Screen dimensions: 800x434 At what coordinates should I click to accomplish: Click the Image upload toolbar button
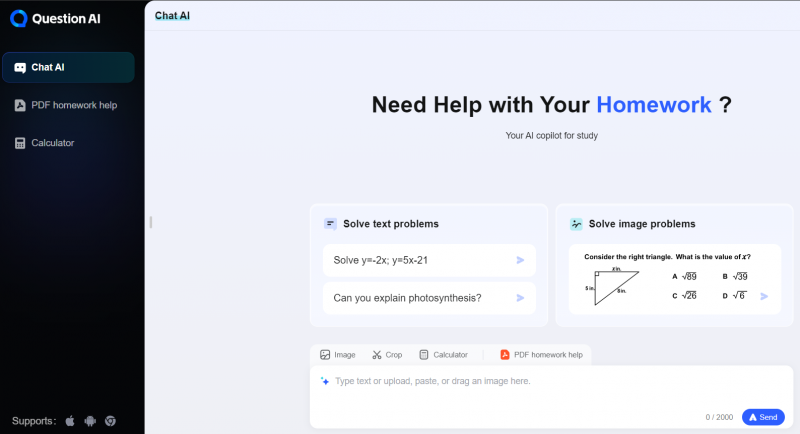tap(338, 354)
